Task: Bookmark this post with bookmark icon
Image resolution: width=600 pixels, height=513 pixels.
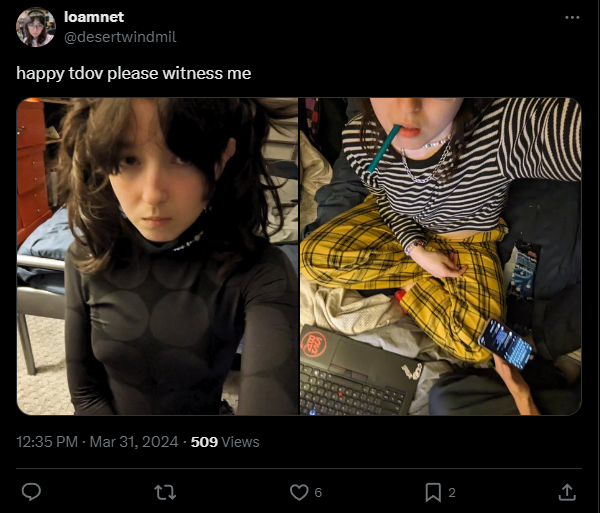Action: [x=433, y=492]
